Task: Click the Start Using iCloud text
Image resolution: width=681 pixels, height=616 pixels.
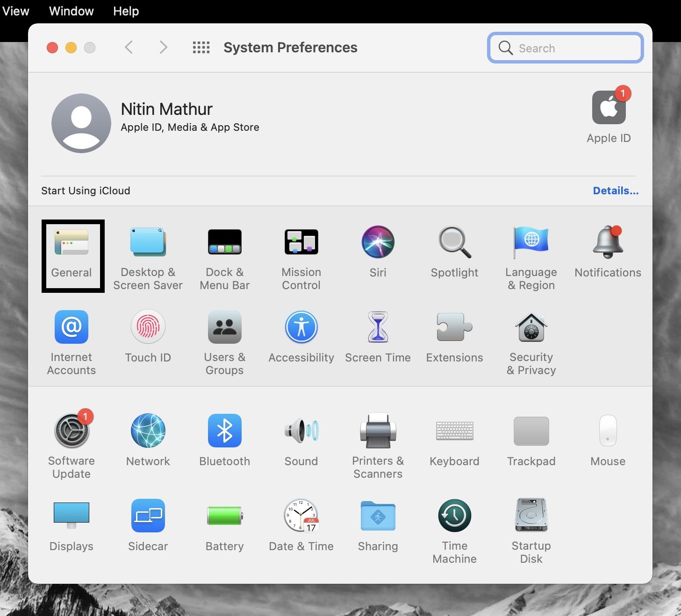Action: 86,191
